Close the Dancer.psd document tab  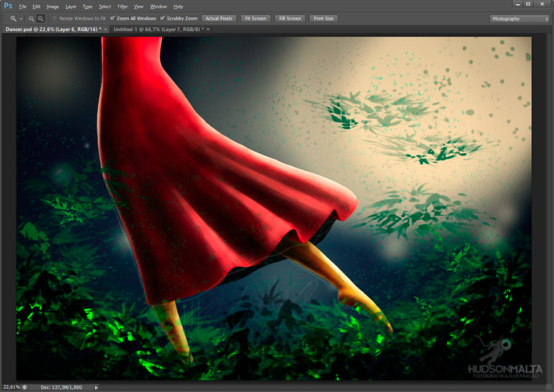(106, 30)
